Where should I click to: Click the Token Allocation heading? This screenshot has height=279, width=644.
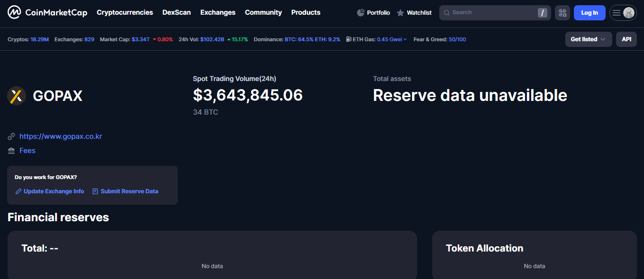[485, 248]
